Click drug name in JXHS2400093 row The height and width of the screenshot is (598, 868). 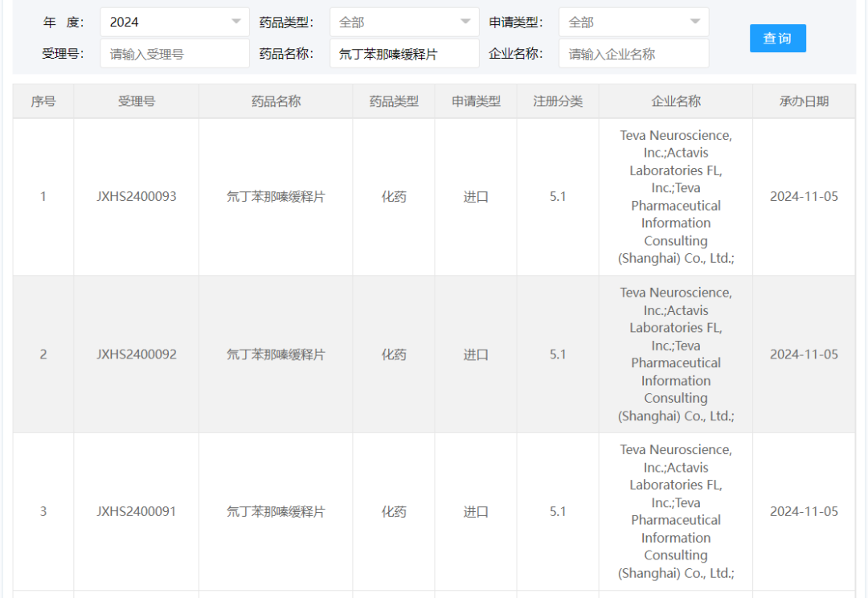pos(276,197)
